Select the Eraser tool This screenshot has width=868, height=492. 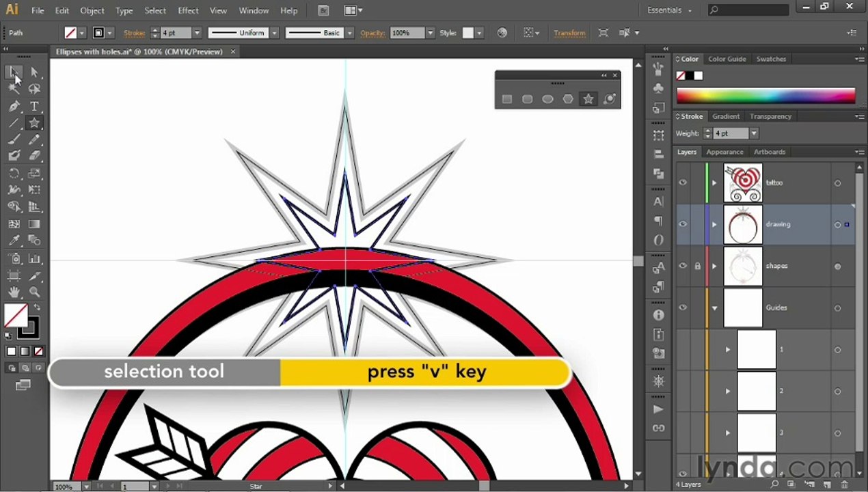tap(34, 156)
